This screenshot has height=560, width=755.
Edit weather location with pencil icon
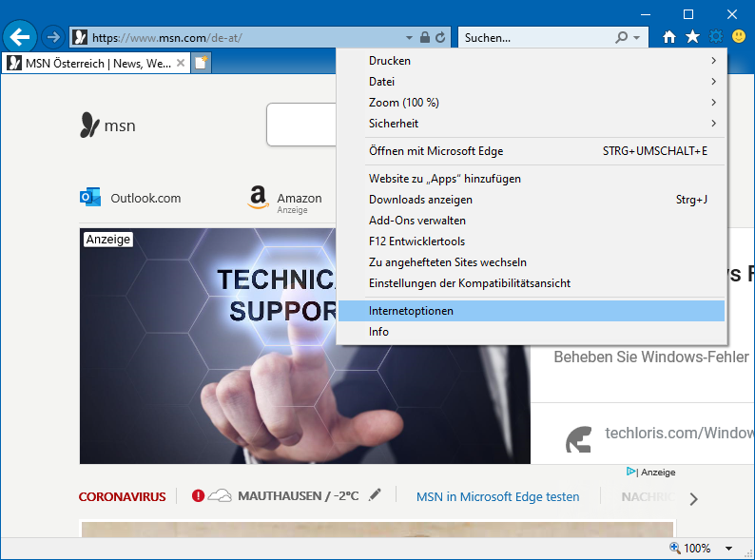pos(375,495)
